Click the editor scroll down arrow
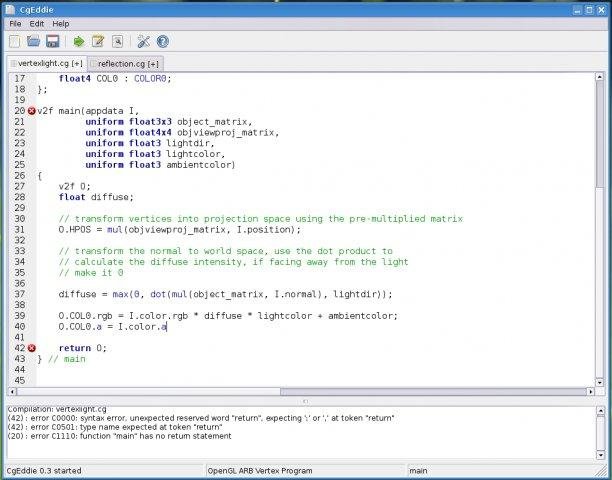The image size is (612, 480). point(600,382)
